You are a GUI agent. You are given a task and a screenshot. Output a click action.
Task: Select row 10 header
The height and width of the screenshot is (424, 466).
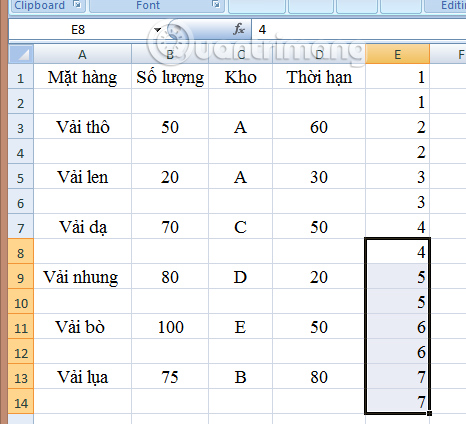click(21, 301)
